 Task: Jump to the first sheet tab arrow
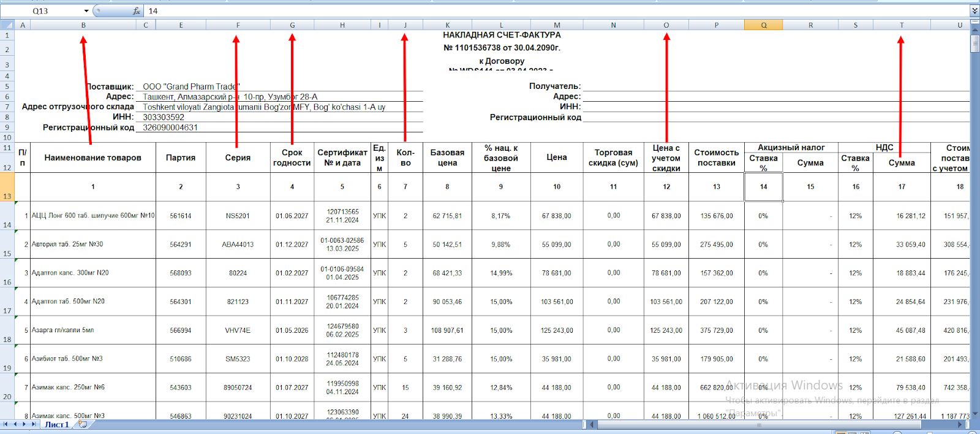point(6,424)
